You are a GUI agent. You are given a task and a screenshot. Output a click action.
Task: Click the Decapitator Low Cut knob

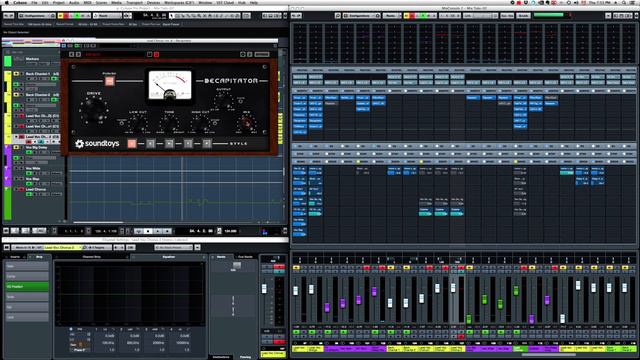(138, 123)
